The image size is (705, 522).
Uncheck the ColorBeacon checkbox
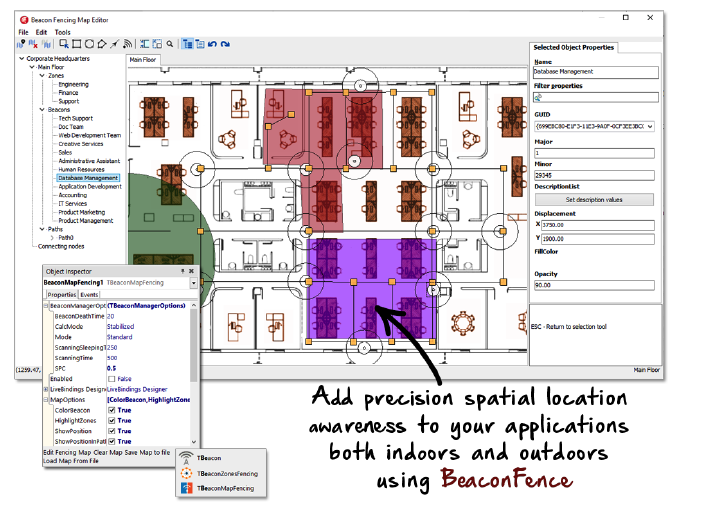(x=112, y=410)
